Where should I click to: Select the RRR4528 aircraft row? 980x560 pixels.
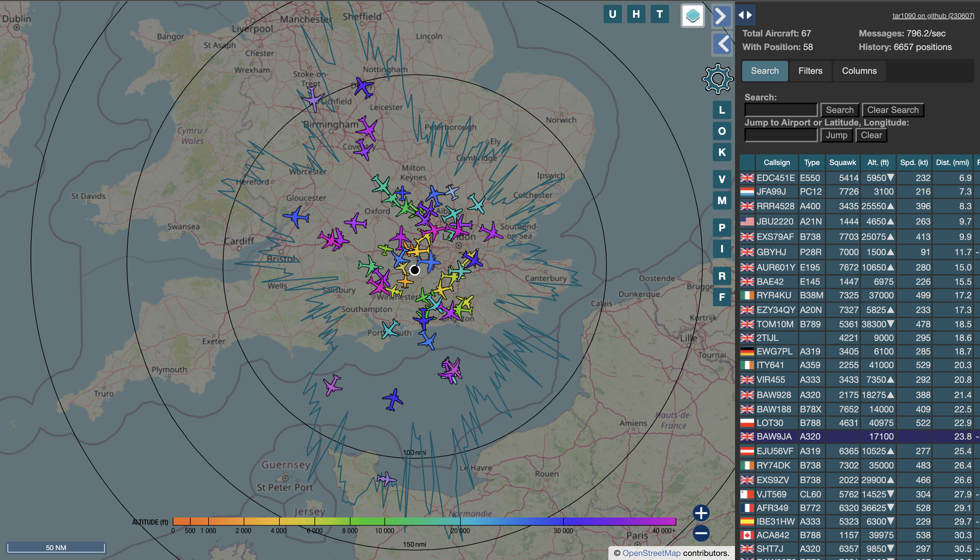pyautogui.click(x=859, y=206)
